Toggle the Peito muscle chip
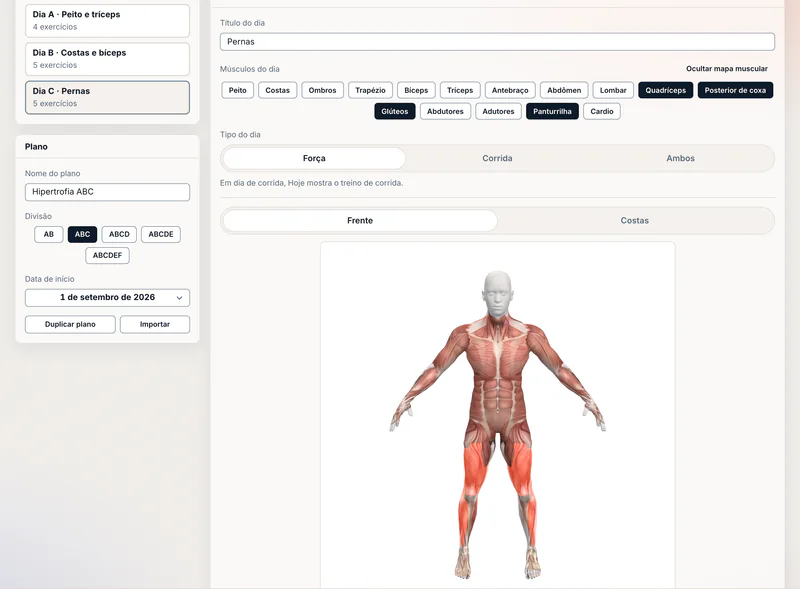 pyautogui.click(x=237, y=90)
